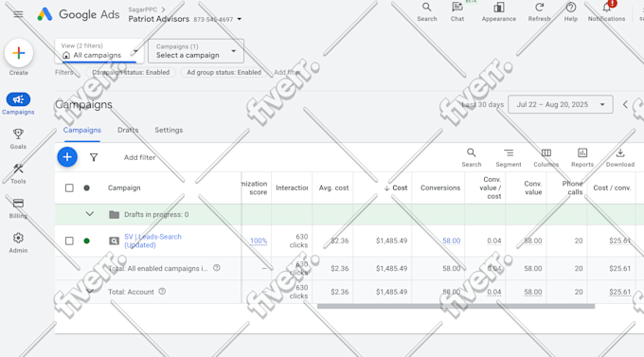Viewport: 644px width, 357px height.
Task: Open the Reports tool
Action: coord(582,158)
